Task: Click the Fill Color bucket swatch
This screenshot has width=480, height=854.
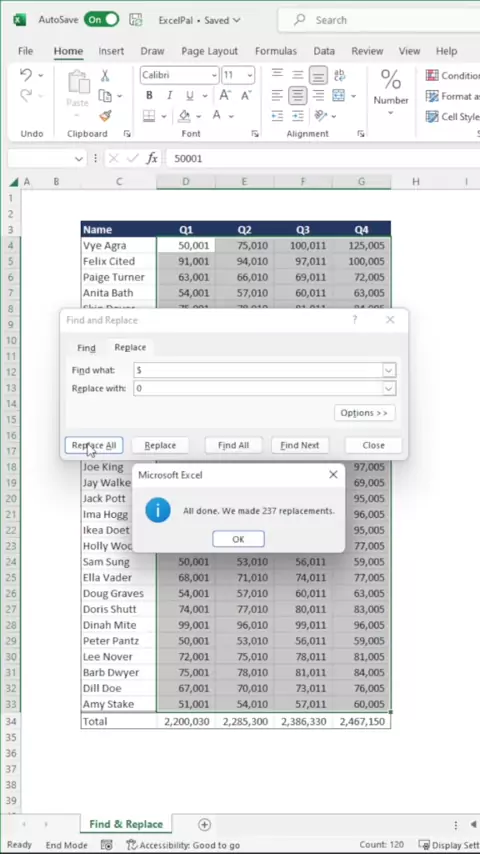Action: [x=185, y=115]
